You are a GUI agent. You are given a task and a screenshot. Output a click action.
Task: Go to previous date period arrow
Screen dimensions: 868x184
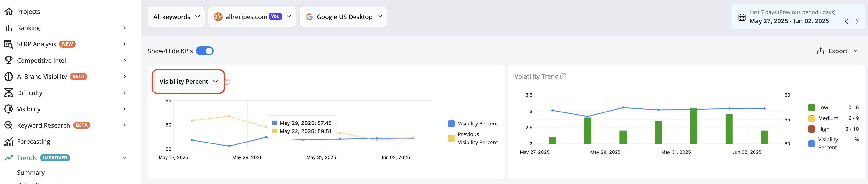846,21
